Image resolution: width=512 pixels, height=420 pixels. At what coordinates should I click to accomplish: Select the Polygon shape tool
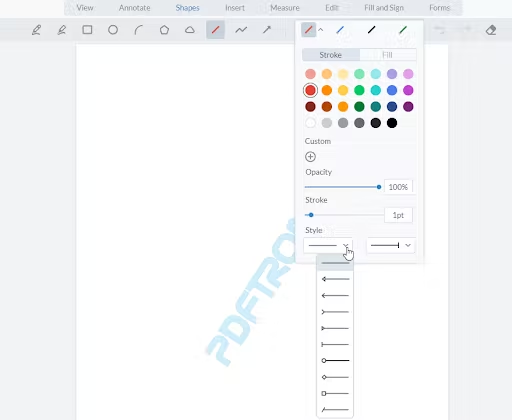164,30
